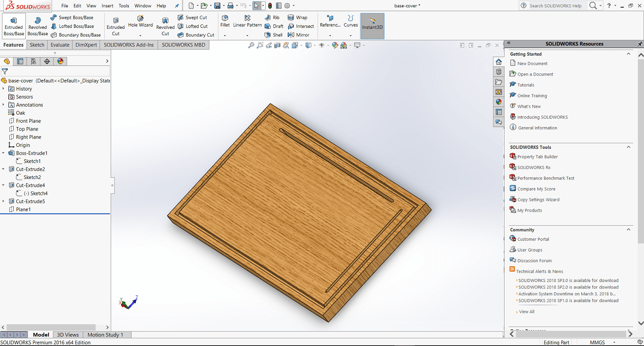Click the Save icon in quick toolbar
Image resolution: width=644 pixels, height=346 pixels.
click(x=217, y=6)
